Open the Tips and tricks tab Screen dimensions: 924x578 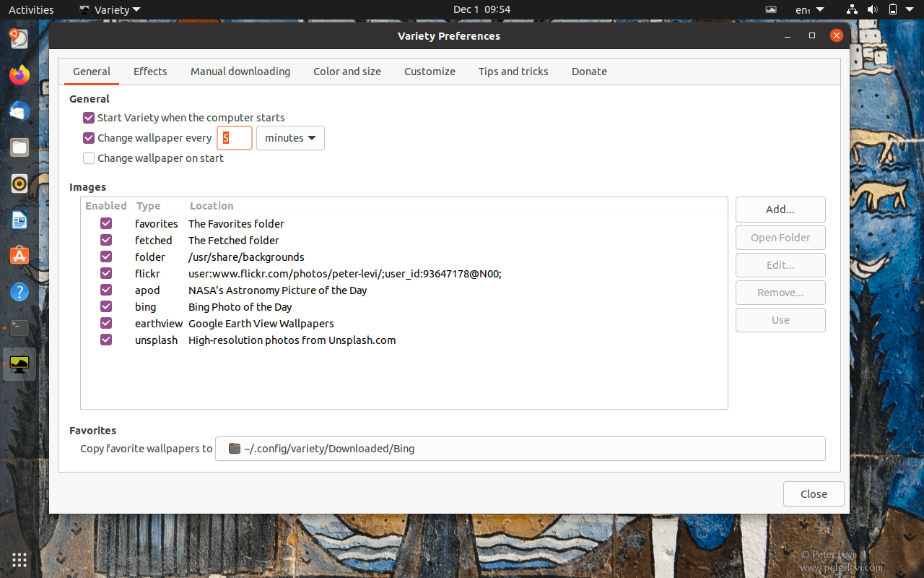513,72
